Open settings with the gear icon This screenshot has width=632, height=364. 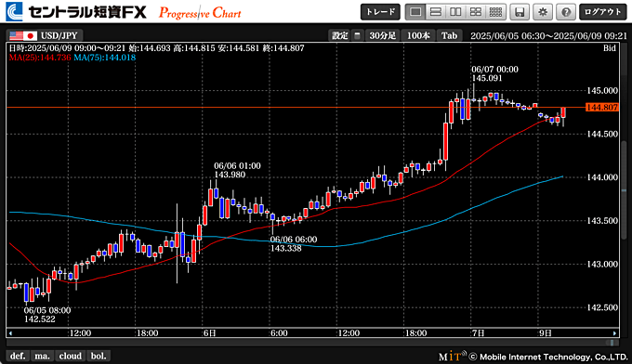pyautogui.click(x=543, y=12)
